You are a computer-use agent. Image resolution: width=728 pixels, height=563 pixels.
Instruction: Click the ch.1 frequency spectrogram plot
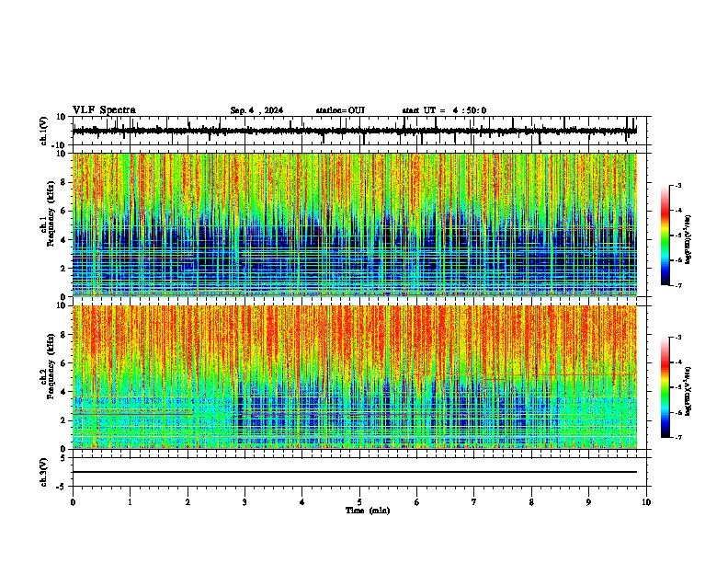(355, 224)
